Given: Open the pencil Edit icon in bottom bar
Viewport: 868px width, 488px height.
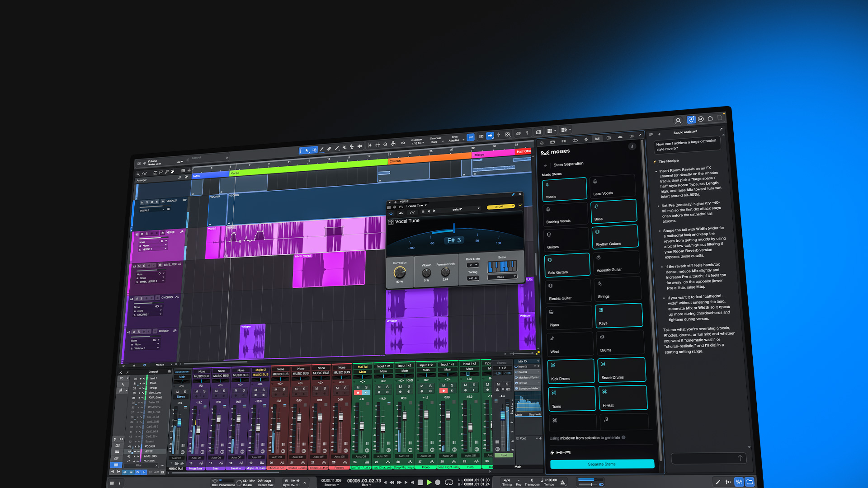Looking at the screenshot, I should (x=717, y=482).
